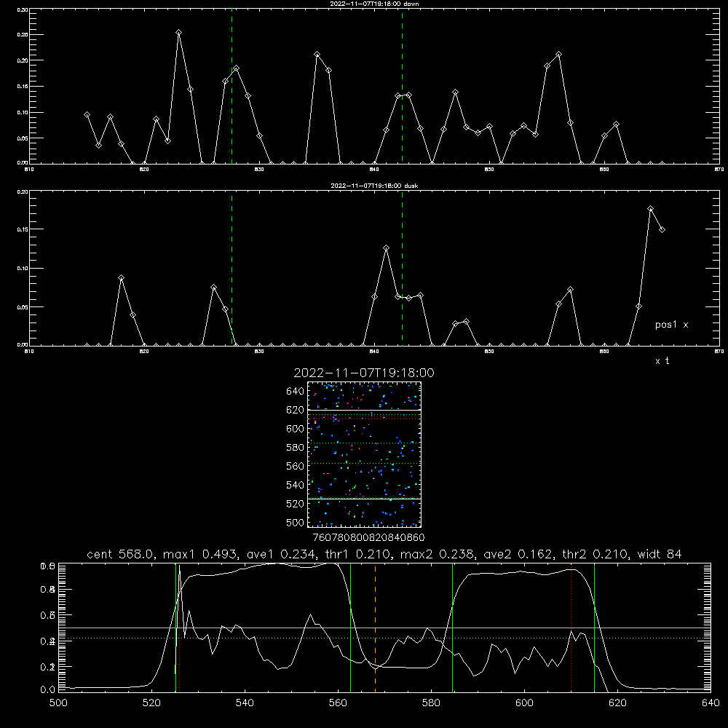The image size is (728, 728).
Task: Click the 'max1 0.493' value in the stats line
Action: (x=198, y=554)
